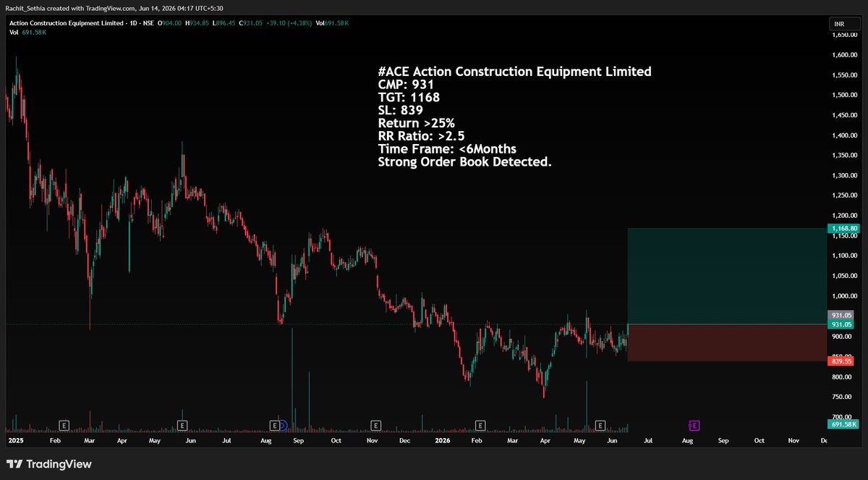Click the 'Rachit_Sethia created with TradingView.com' attribution
This screenshot has width=868, height=480.
coord(71,9)
